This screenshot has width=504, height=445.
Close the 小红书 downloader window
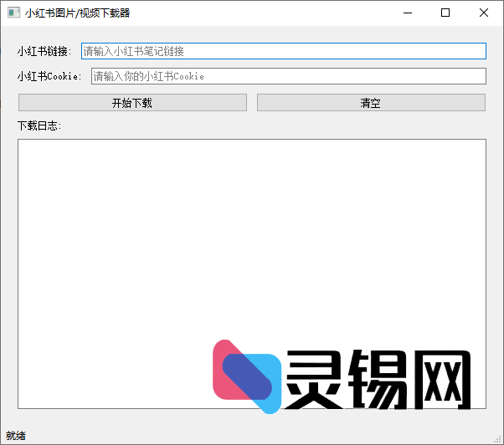pos(483,13)
